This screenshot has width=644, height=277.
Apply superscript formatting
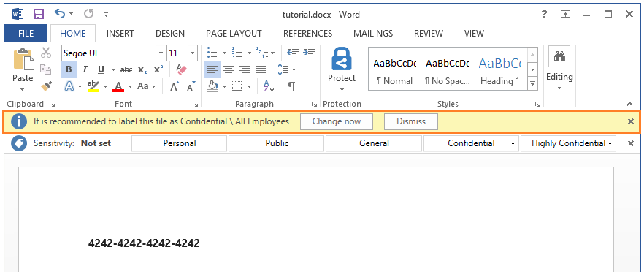click(158, 69)
